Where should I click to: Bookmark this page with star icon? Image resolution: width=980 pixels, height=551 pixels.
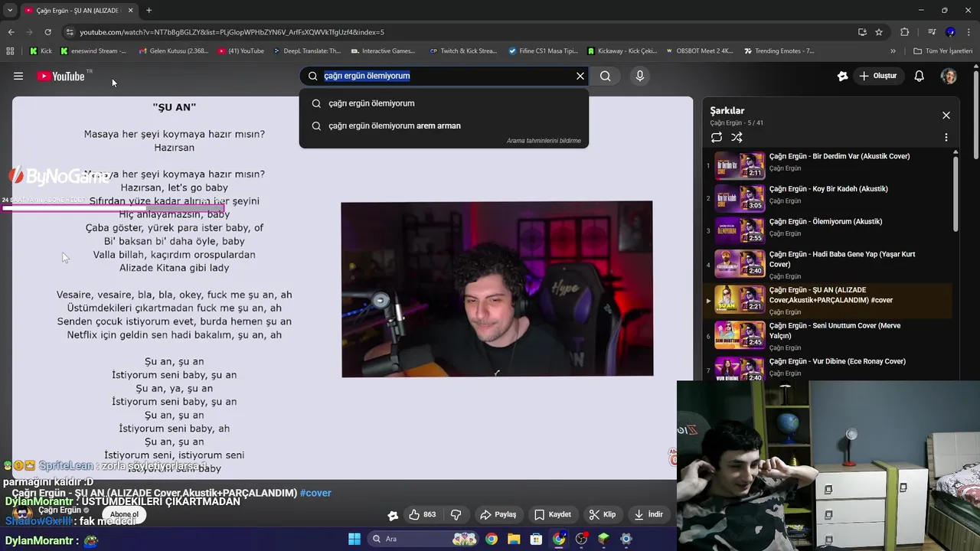pos(879,32)
